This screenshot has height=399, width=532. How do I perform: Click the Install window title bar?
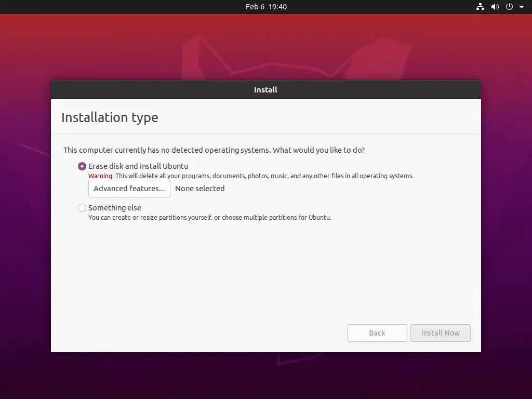click(266, 89)
